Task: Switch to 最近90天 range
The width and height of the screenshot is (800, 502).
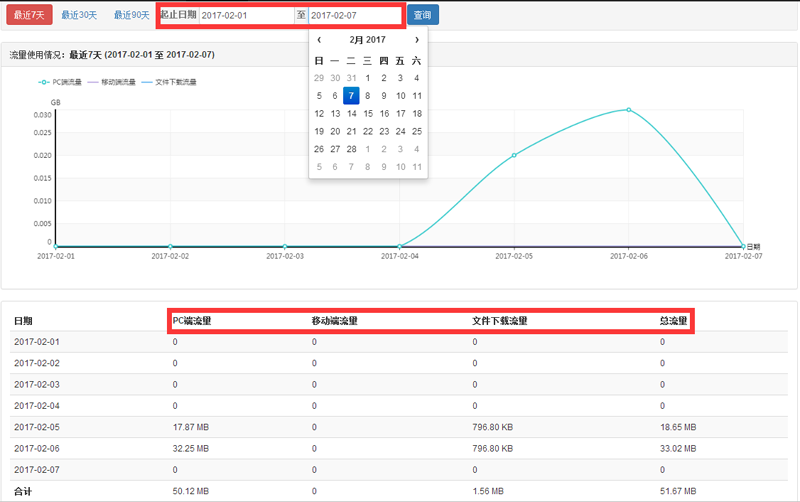Action: [x=132, y=15]
